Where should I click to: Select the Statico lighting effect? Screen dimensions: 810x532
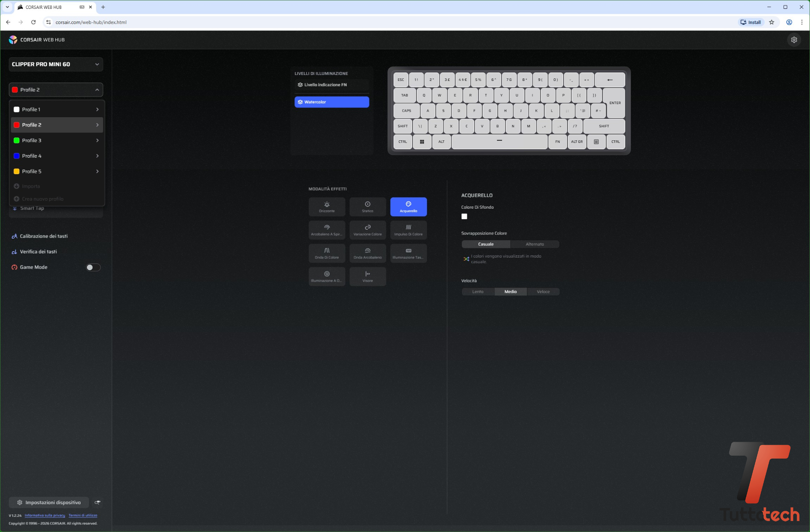[367, 207]
